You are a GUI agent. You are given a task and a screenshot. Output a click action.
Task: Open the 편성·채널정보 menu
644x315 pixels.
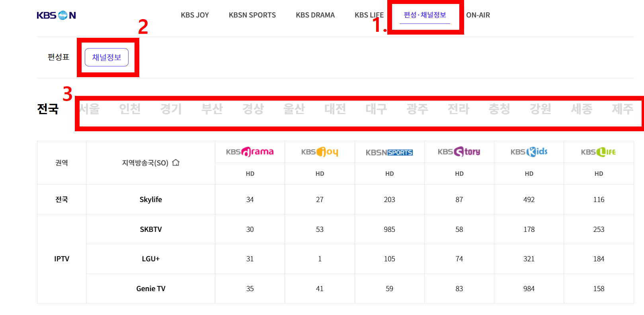pos(425,15)
